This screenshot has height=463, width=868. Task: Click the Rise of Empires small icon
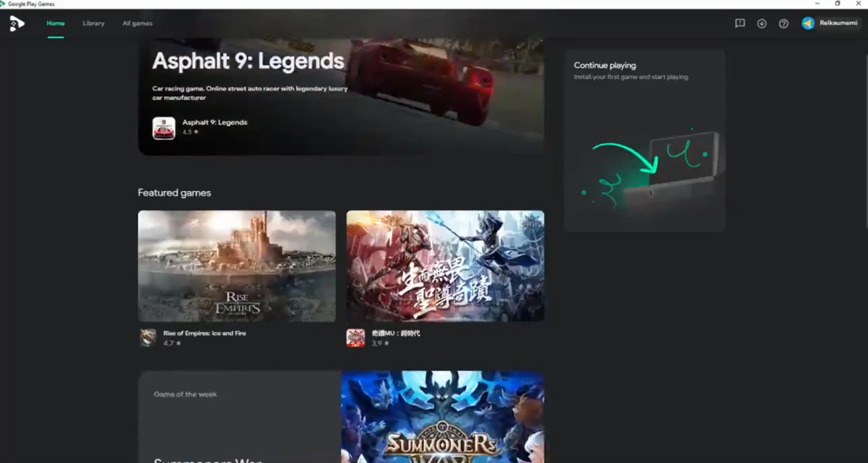pyautogui.click(x=148, y=338)
